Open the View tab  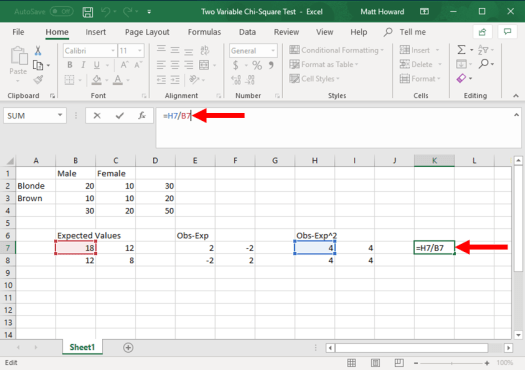[324, 32]
